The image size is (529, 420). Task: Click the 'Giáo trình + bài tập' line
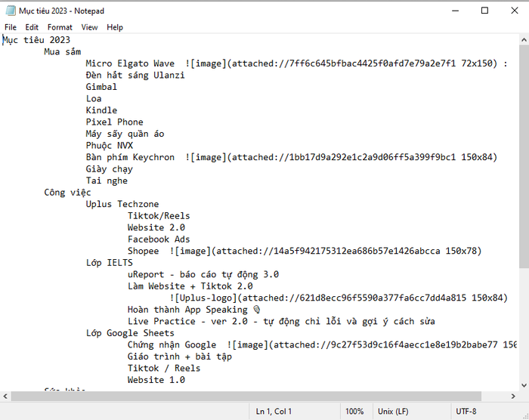click(x=180, y=357)
